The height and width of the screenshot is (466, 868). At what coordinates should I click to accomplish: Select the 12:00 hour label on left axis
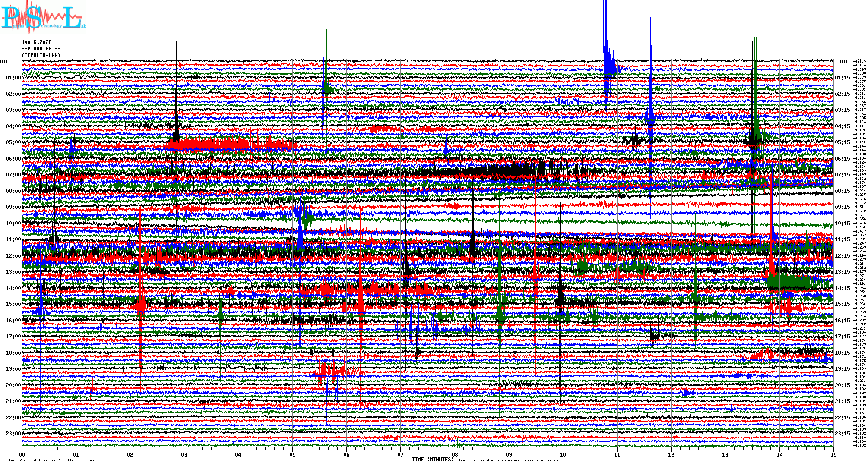point(13,256)
